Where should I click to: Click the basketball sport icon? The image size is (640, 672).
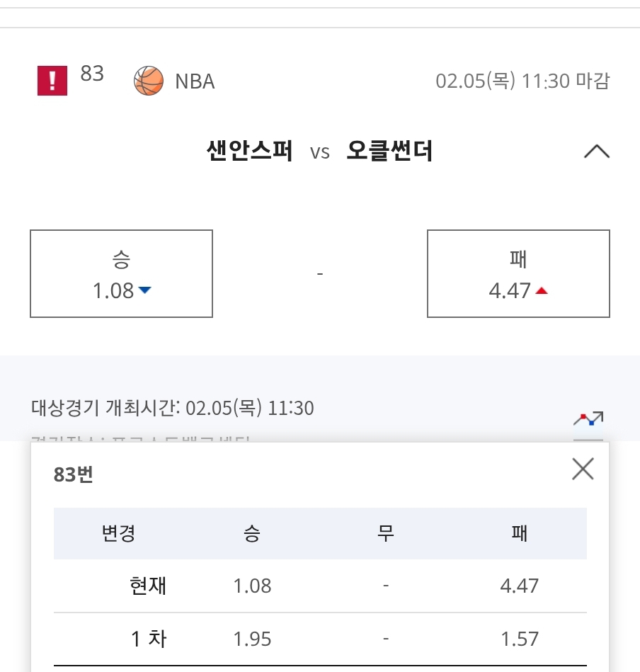149,81
